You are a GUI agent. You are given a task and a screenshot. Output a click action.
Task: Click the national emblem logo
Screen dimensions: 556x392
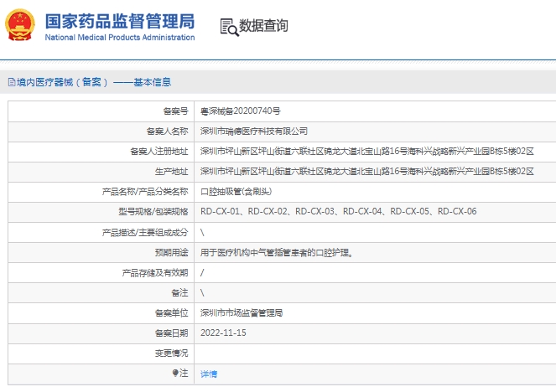[20, 25]
